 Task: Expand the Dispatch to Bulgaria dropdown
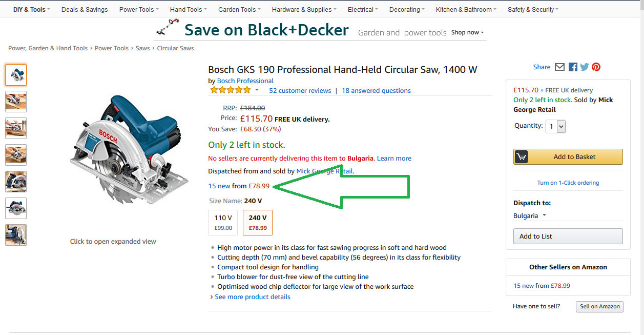click(x=530, y=216)
